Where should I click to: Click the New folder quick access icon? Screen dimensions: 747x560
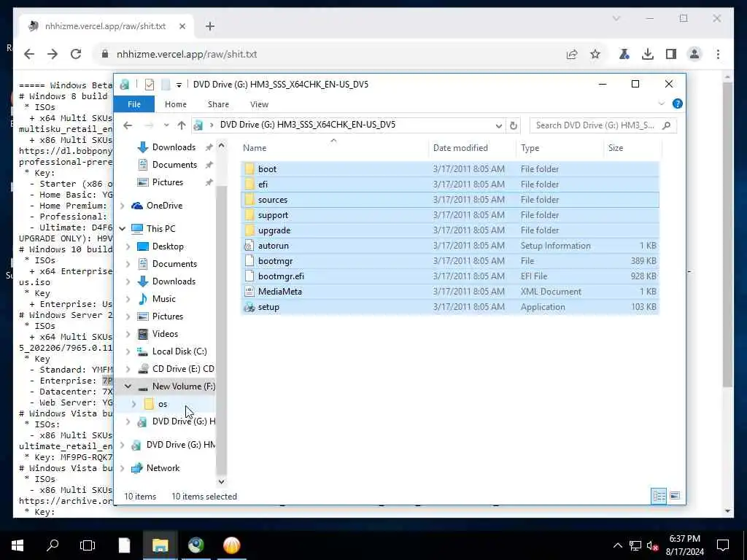pyautogui.click(x=166, y=85)
